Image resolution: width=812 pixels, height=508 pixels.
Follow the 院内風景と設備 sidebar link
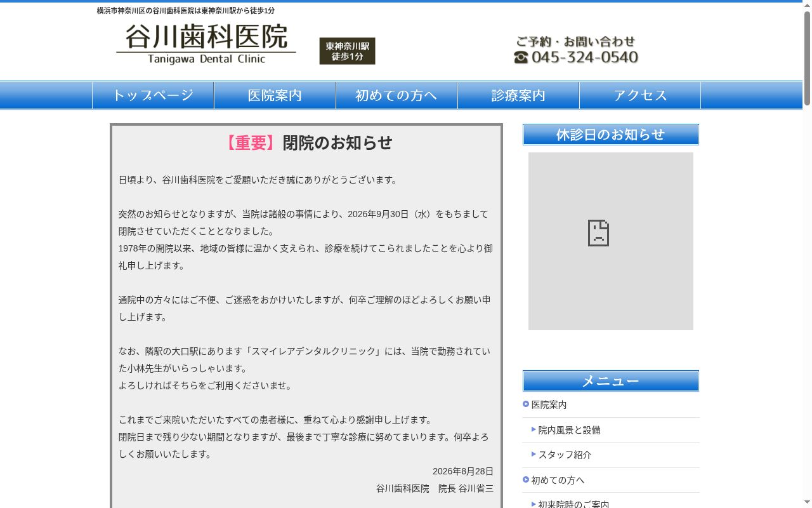(569, 430)
